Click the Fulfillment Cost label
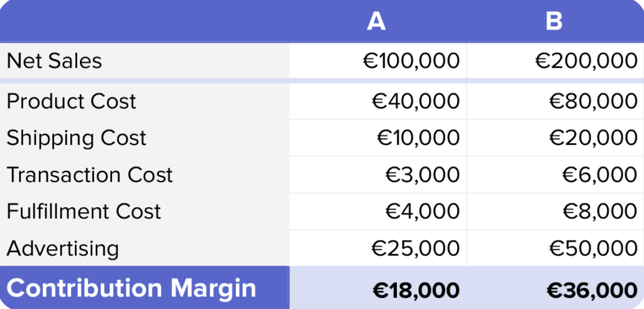Image resolution: width=644 pixels, height=309 pixels. (x=84, y=212)
